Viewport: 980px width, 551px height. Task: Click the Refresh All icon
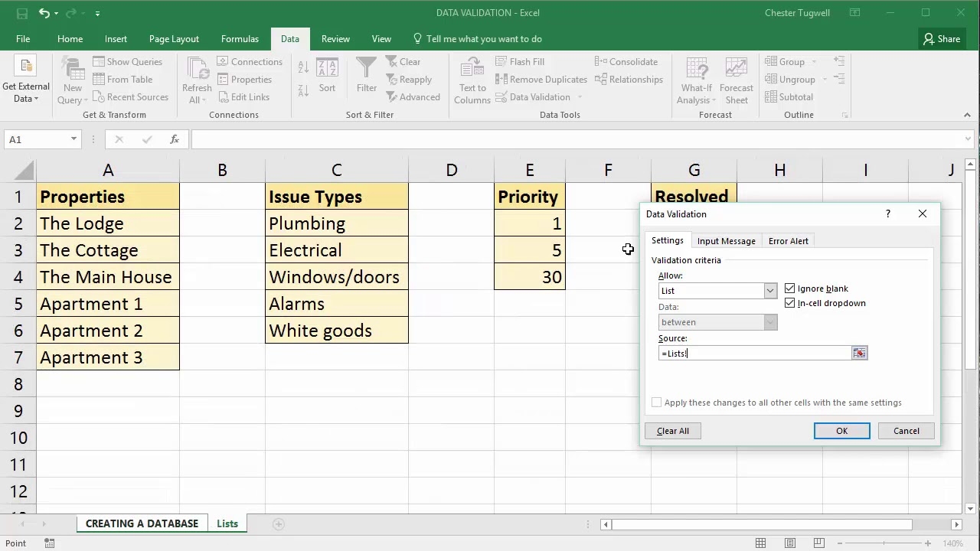[x=197, y=70]
